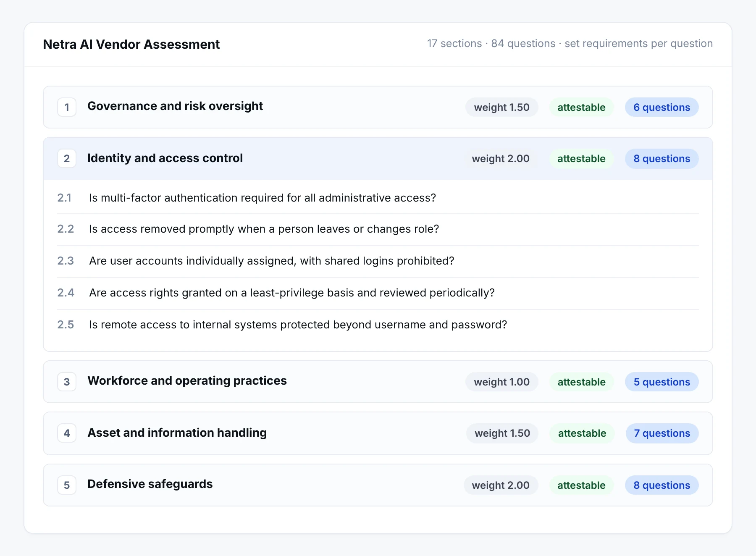756x556 pixels.
Task: Collapse the Identity and access control section
Action: pos(378,158)
